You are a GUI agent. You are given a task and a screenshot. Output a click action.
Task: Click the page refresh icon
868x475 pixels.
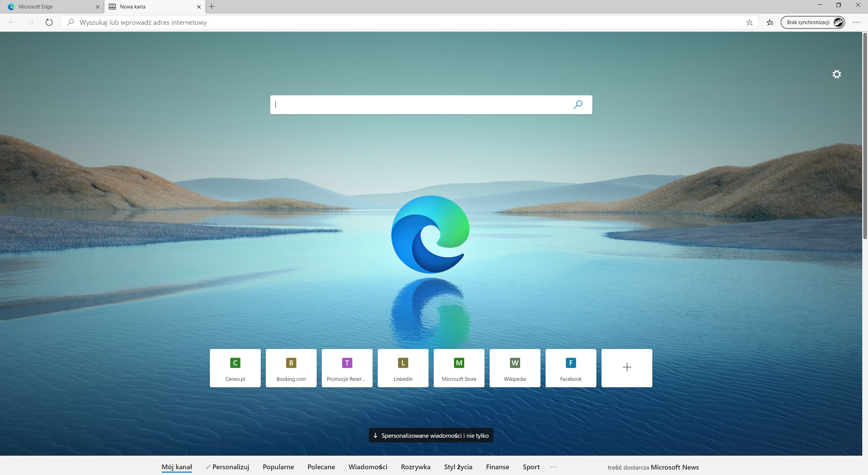coord(49,22)
